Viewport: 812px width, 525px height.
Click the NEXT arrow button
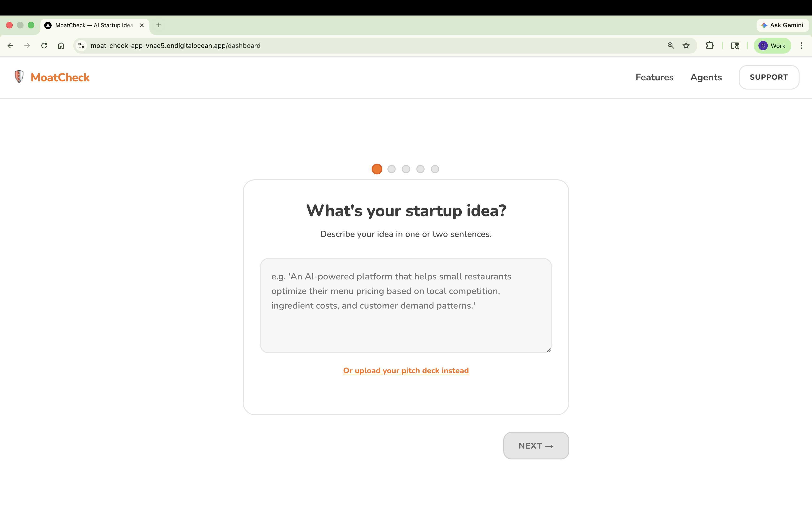pos(536,446)
